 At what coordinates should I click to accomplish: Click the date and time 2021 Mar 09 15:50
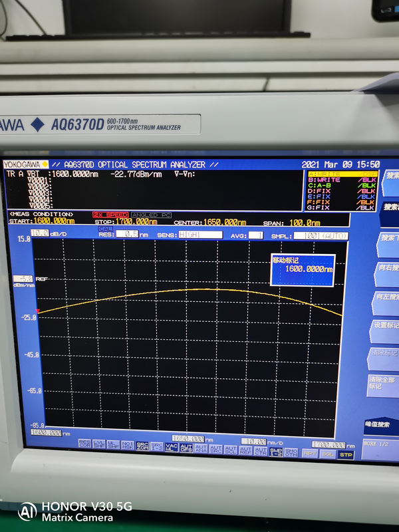coord(340,164)
